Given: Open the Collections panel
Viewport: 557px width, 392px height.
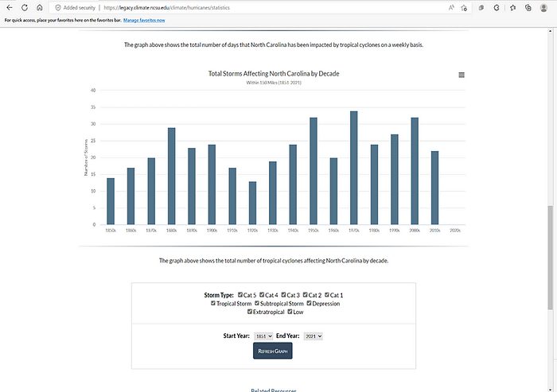Looking at the screenshot, I should click(x=528, y=7).
